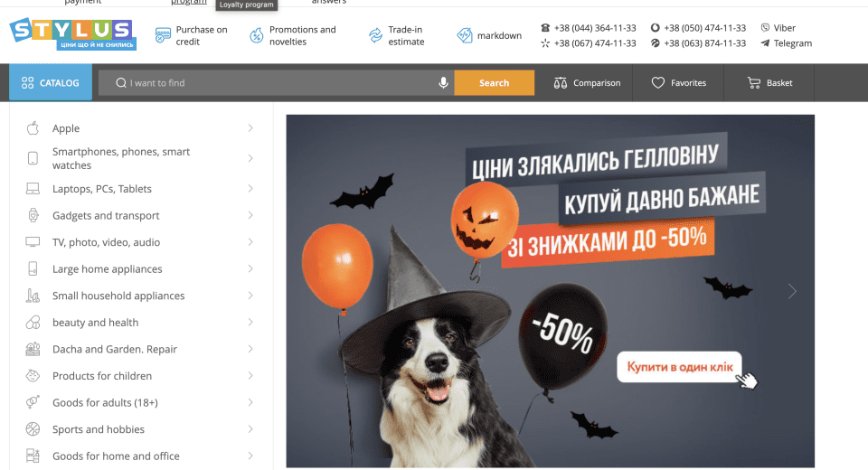The height and width of the screenshot is (470, 868).
Task: Click the Promotions and novelties link
Action: (302, 36)
